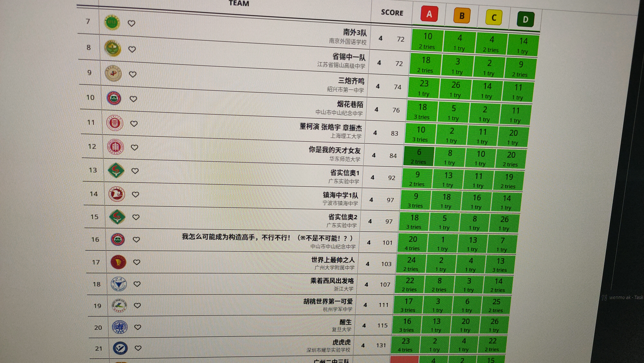Select 醒生's problem C cell showing 20
This screenshot has height=363, width=644.
[465, 325]
